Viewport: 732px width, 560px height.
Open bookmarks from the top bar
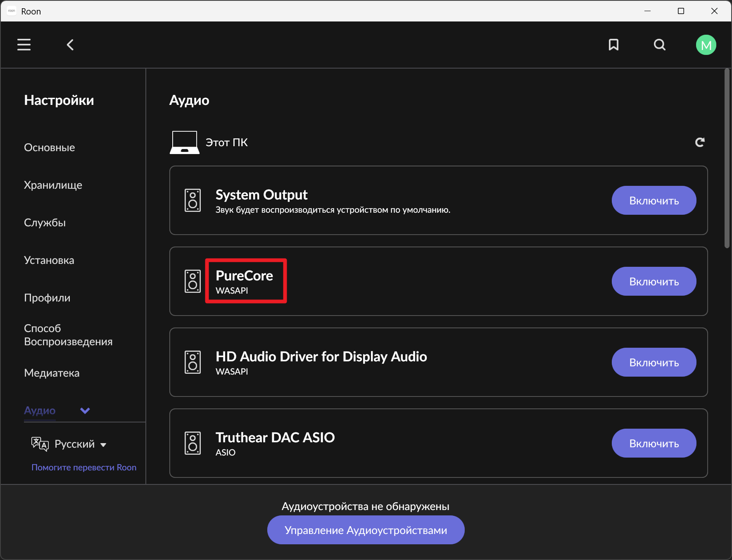613,45
